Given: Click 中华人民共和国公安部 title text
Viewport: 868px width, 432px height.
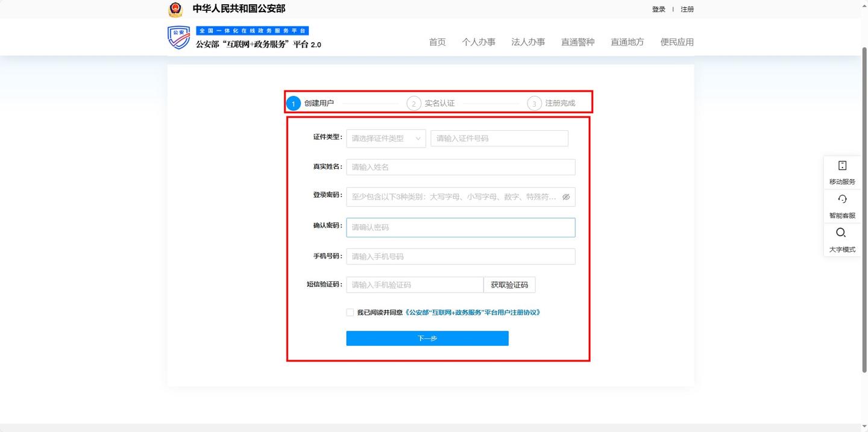Looking at the screenshot, I should pos(239,8).
